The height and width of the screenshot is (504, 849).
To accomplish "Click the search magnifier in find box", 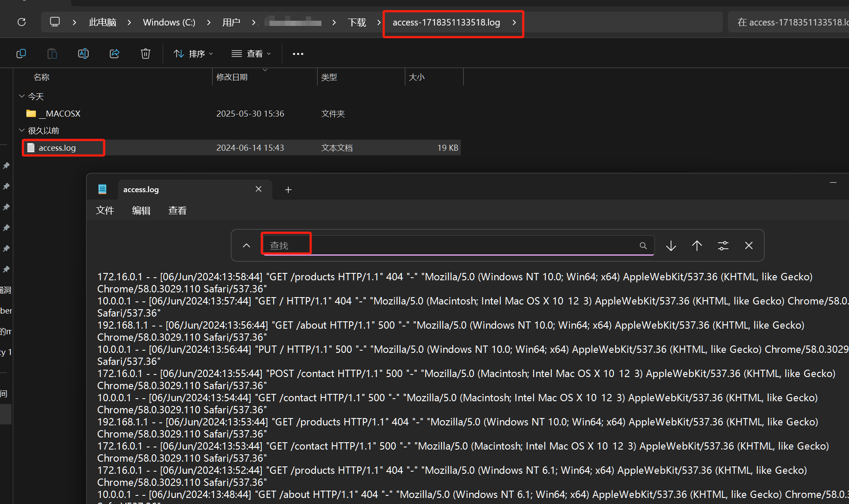I will pyautogui.click(x=643, y=246).
